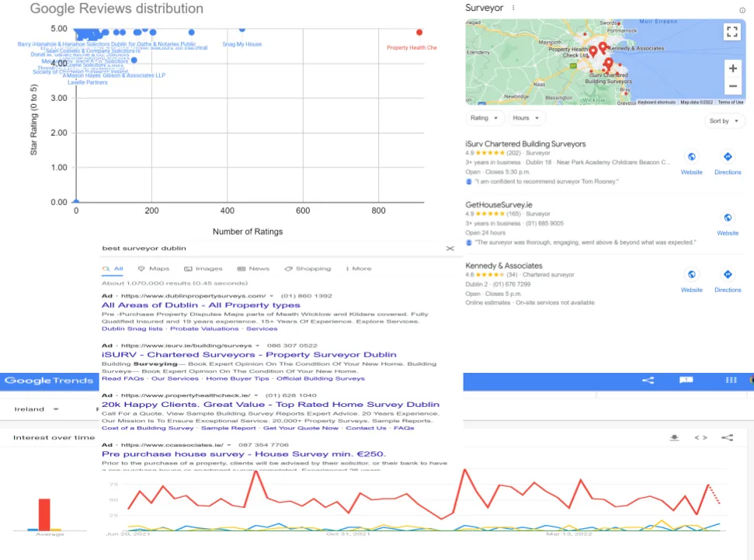Image resolution: width=754 pixels, height=560 pixels.
Task: Open 'All Areas of Dublin - All Property types' ad
Action: [200, 305]
